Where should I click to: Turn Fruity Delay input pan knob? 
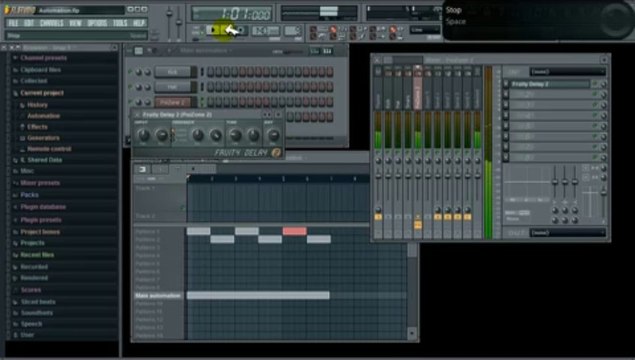tap(143, 135)
